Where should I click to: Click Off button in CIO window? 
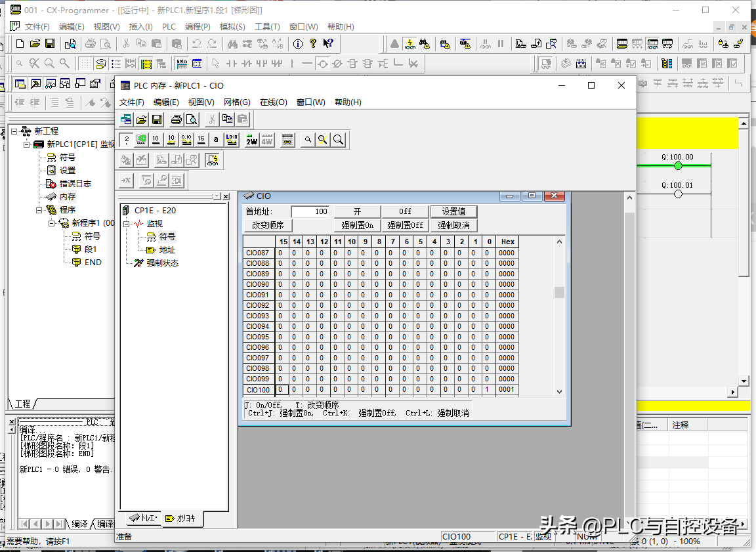[x=405, y=211]
